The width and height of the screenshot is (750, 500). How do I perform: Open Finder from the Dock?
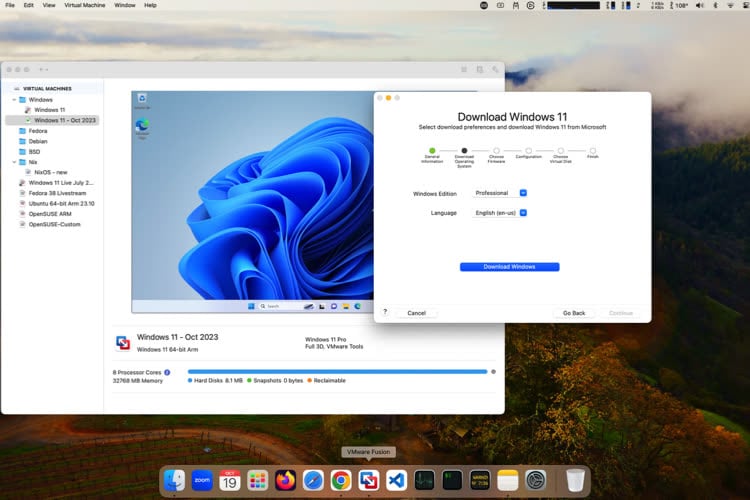click(x=174, y=480)
